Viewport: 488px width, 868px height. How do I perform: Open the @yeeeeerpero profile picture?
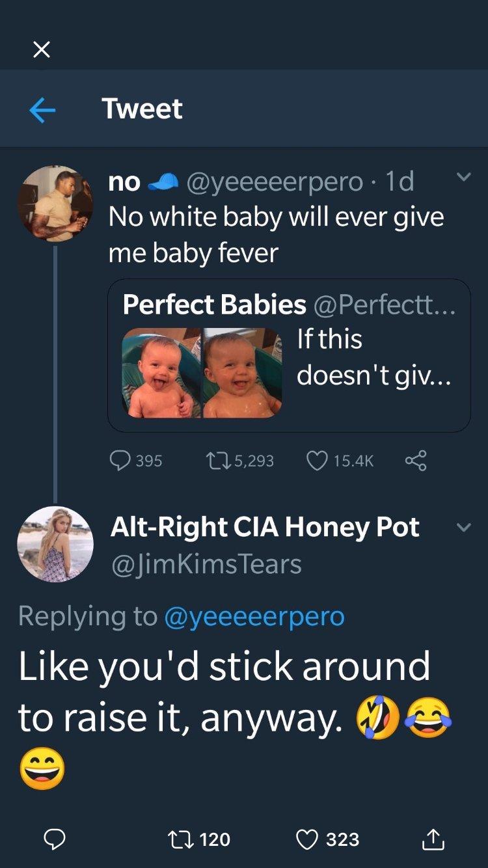coord(55,203)
